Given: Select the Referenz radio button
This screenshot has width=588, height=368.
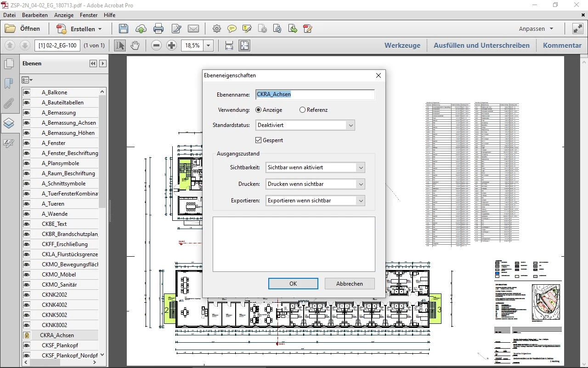Looking at the screenshot, I should click(x=302, y=110).
